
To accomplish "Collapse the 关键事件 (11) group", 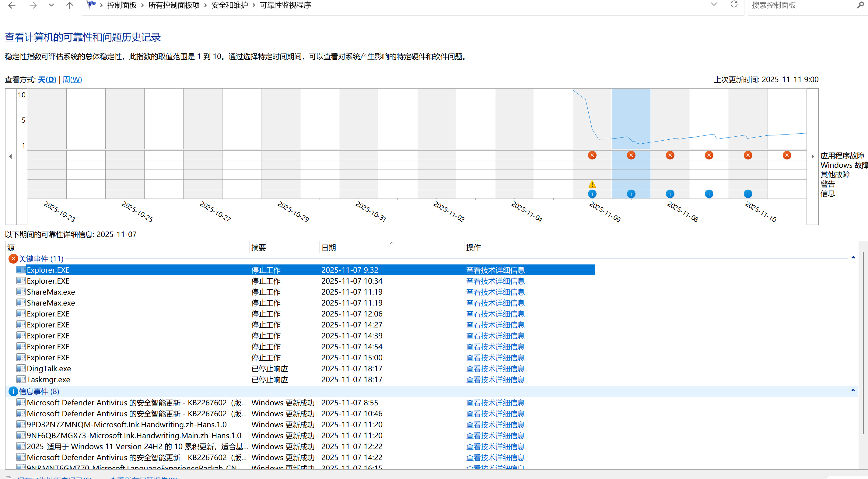I will coord(853,258).
